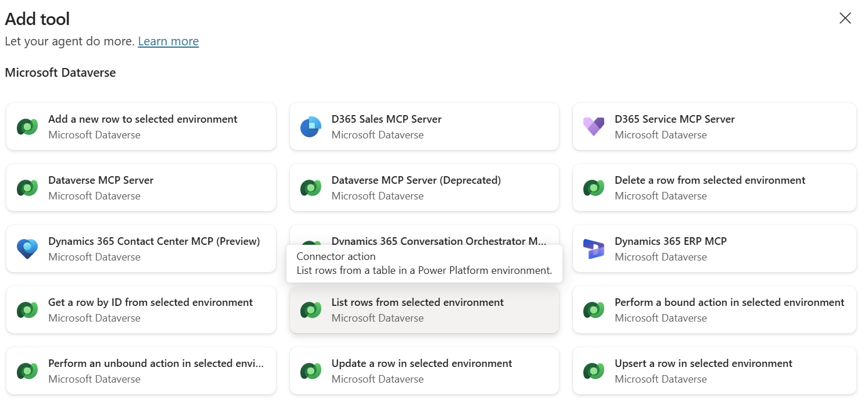Screen dimensions: 868x403
Task: Click the D365 Sales MCP Server icon
Action: pos(311,127)
